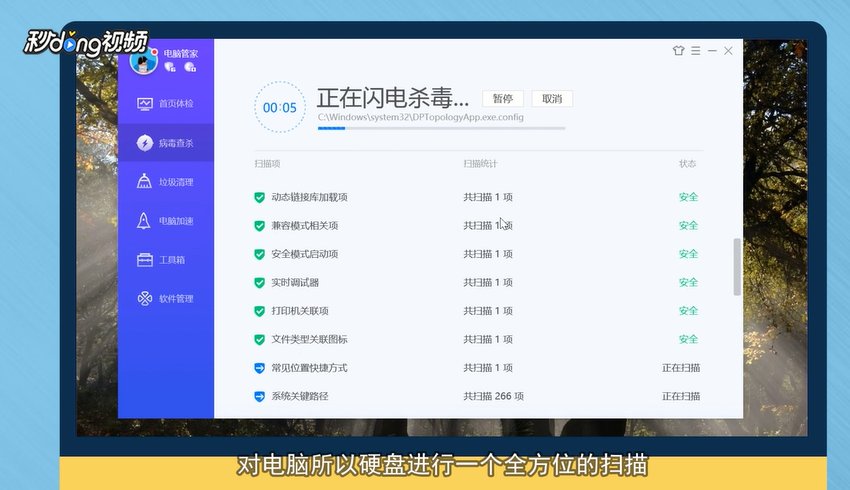Click the green shield icon beside 动态链接库加载项

[x=260, y=197]
